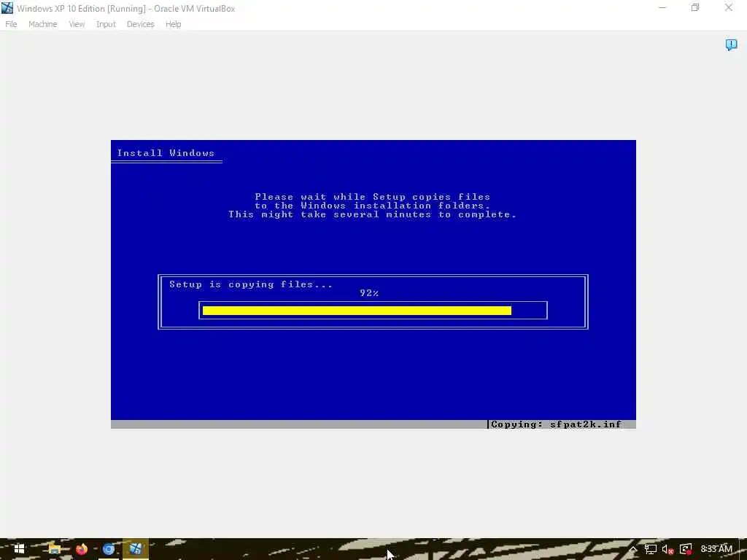Open the Devices menu

tap(140, 24)
